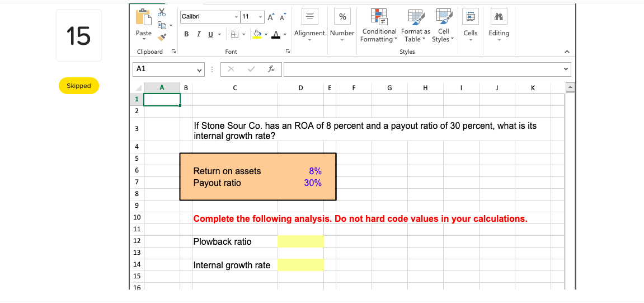Click the yellow Skipped badge
This screenshot has width=644, height=303.
click(79, 86)
